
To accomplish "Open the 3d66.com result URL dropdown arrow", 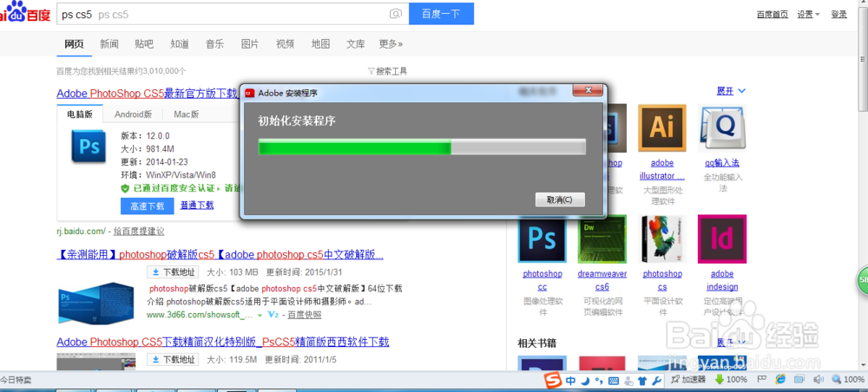I will (260, 315).
